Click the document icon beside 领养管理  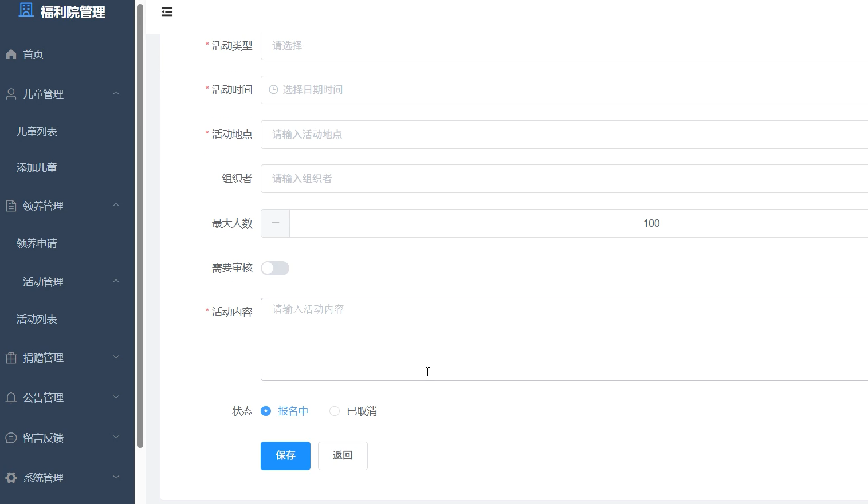[11, 206]
